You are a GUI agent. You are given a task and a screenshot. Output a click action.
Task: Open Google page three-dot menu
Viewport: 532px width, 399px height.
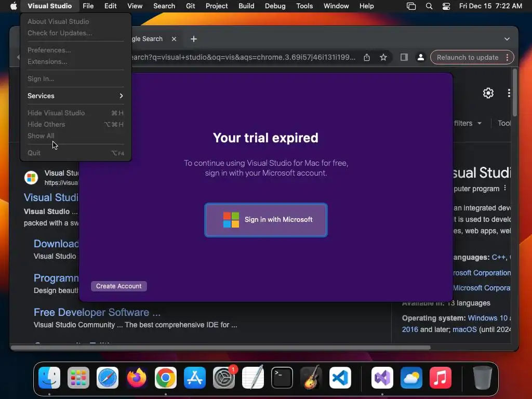coord(509,93)
